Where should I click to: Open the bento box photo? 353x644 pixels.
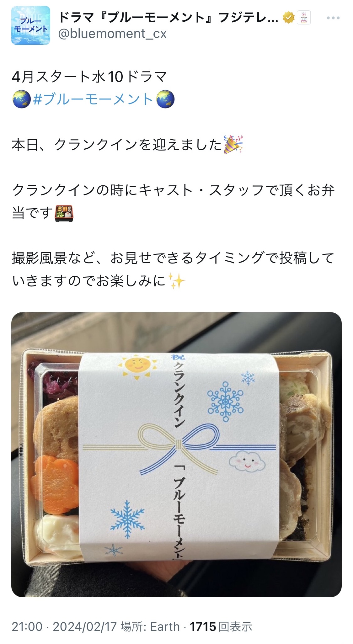pyautogui.click(x=176, y=455)
